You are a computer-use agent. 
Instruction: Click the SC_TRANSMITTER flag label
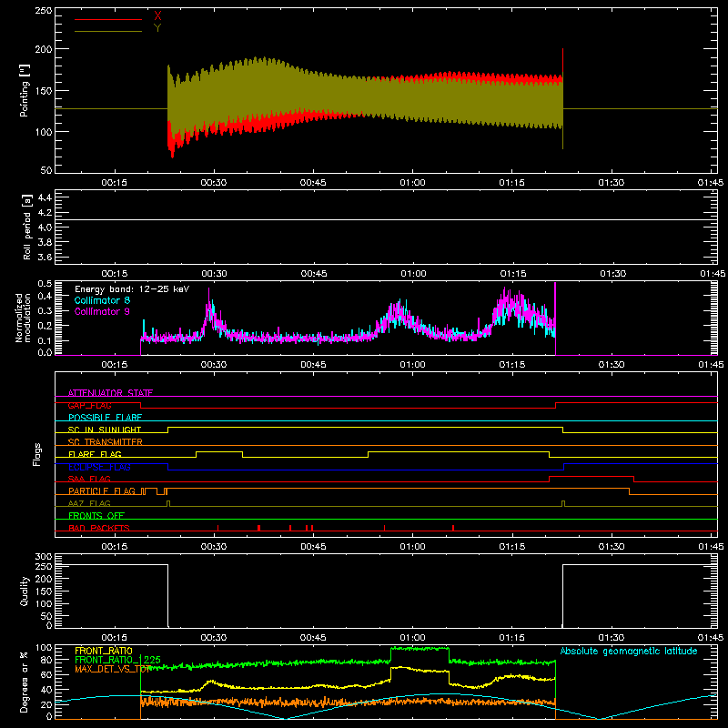106,441
